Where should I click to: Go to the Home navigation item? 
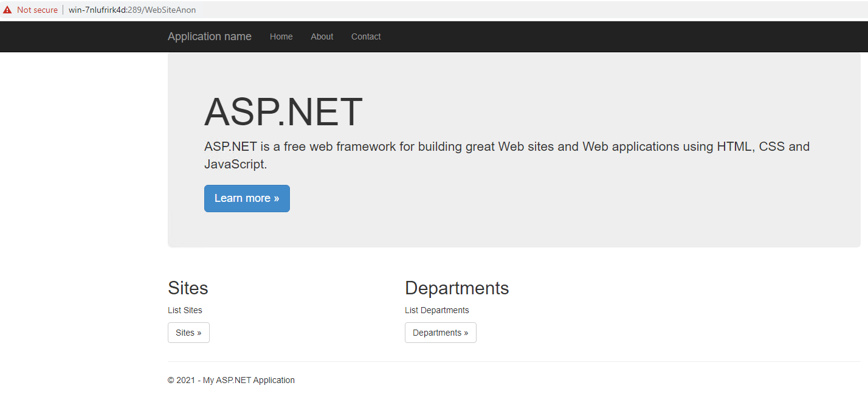281,36
